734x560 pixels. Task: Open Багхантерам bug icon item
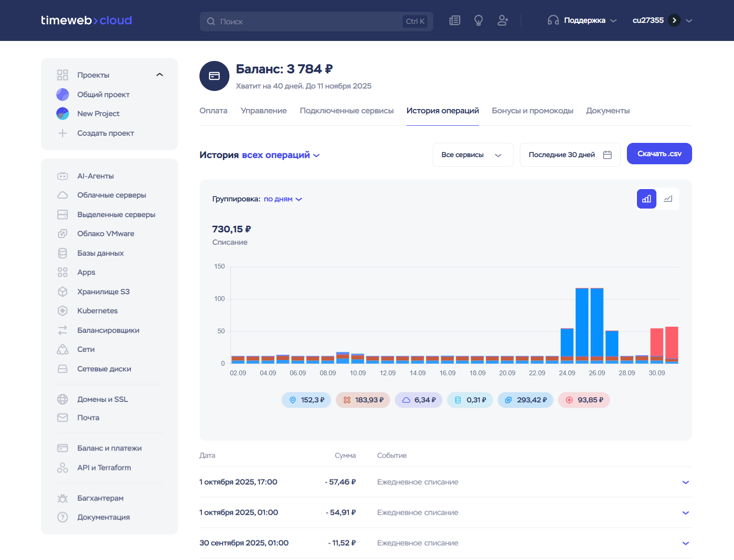[100, 499]
